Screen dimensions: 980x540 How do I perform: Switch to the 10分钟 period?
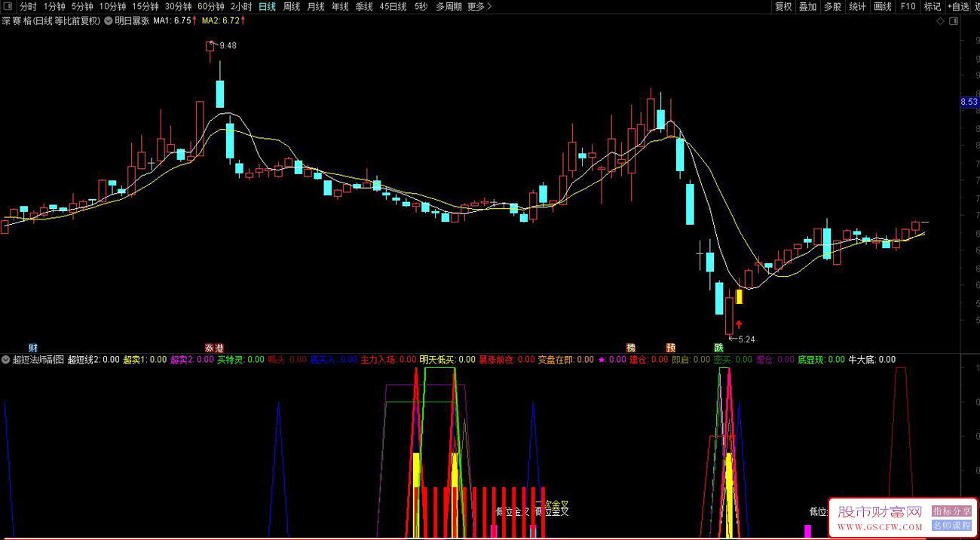pyautogui.click(x=113, y=7)
